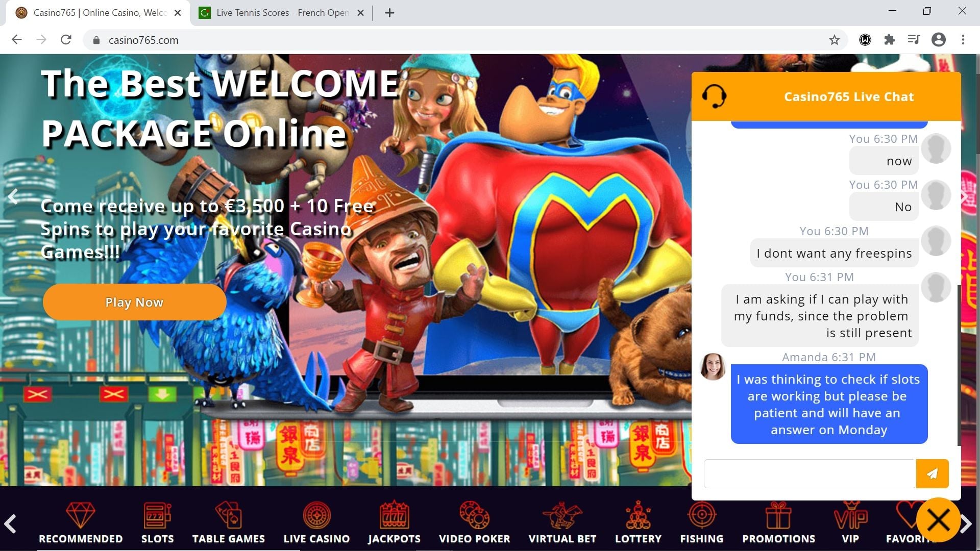Click the Casino765 Live Chat header title

849,96
